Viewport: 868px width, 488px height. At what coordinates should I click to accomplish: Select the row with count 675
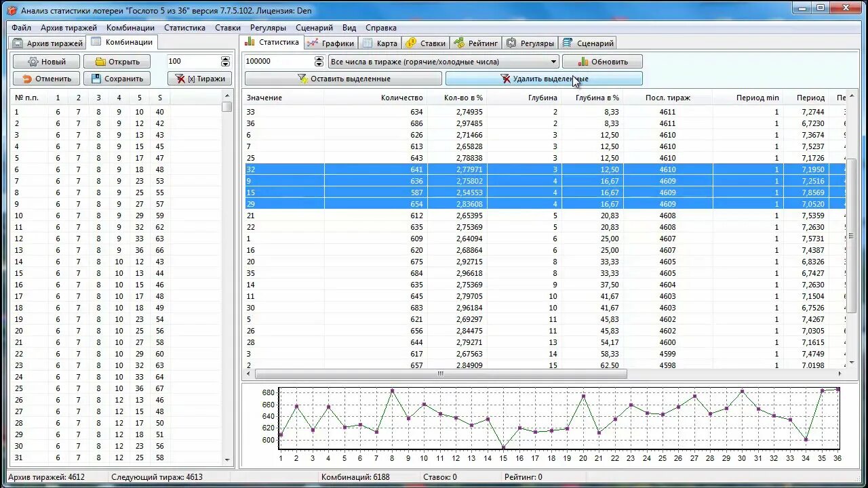click(545, 262)
